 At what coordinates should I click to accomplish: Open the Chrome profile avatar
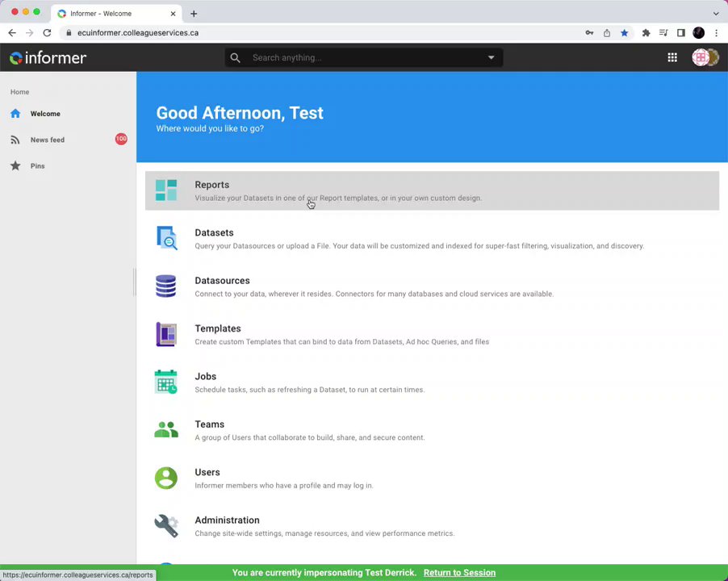pyautogui.click(x=699, y=33)
